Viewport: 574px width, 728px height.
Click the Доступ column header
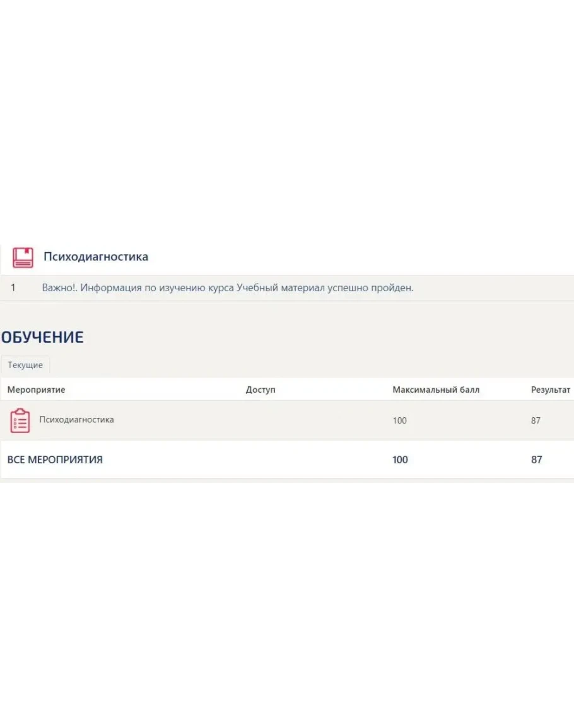click(x=261, y=390)
